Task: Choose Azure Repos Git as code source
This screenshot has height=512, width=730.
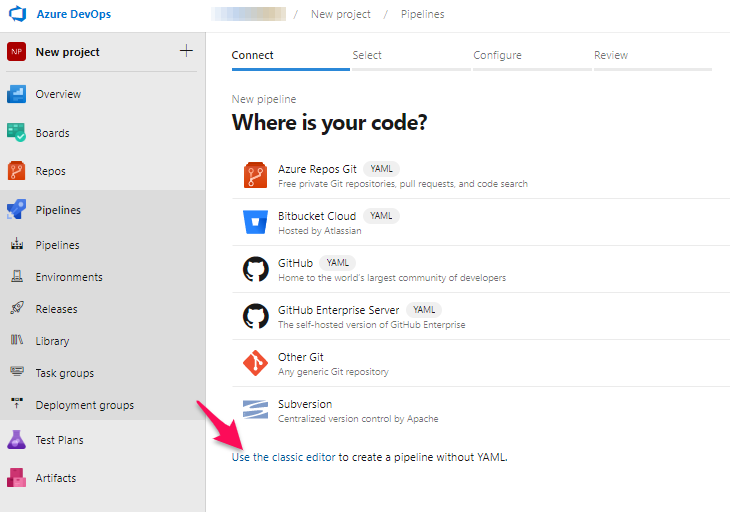Action: [x=319, y=169]
